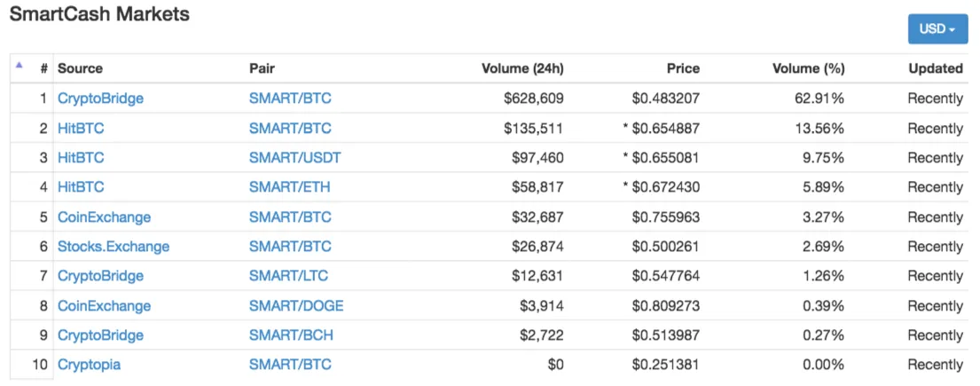Image resolution: width=980 pixels, height=386 pixels.
Task: Open CryptoBridge link in row 1
Action: pos(100,98)
